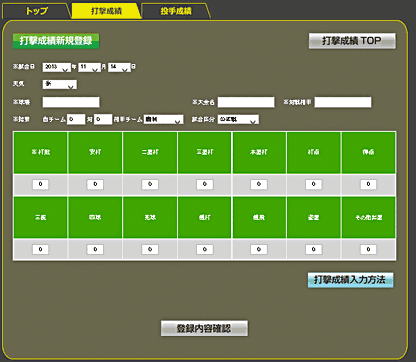Image resolution: width=416 pixels, height=362 pixels.
Task: Expand the 試合区分 game type dropdown
Action: [x=238, y=119]
